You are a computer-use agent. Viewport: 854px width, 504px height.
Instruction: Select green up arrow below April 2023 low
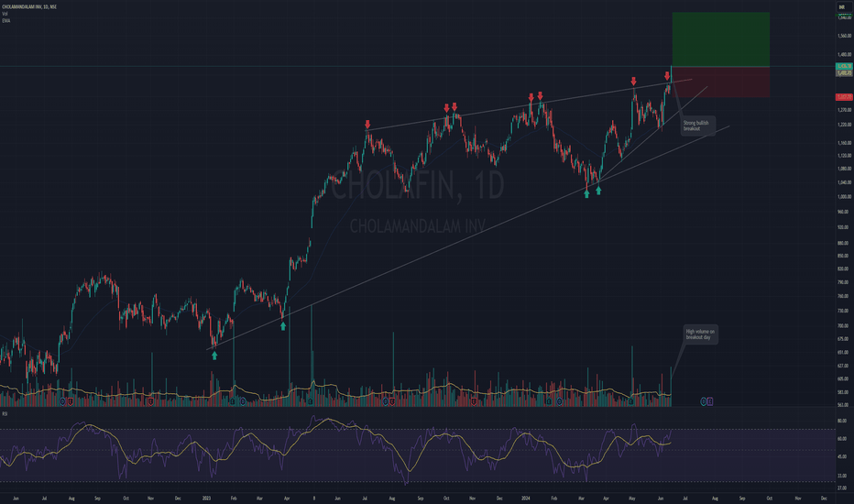[x=283, y=326]
